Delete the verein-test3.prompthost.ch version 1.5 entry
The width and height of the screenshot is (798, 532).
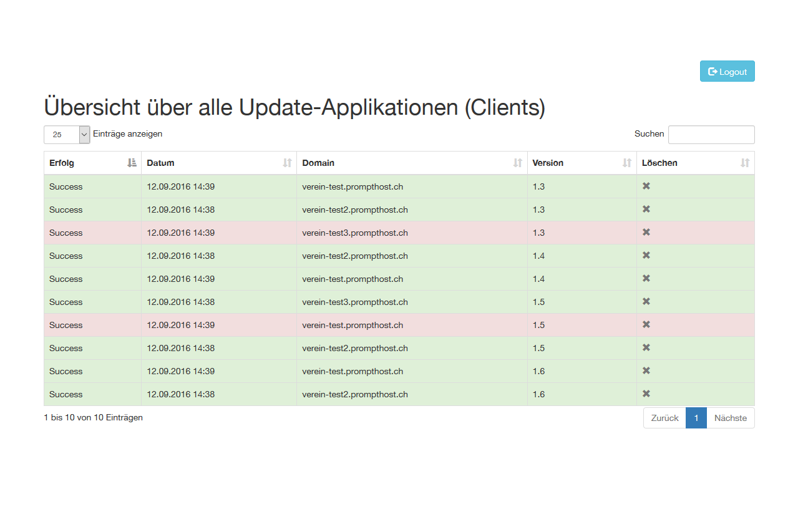pos(646,301)
